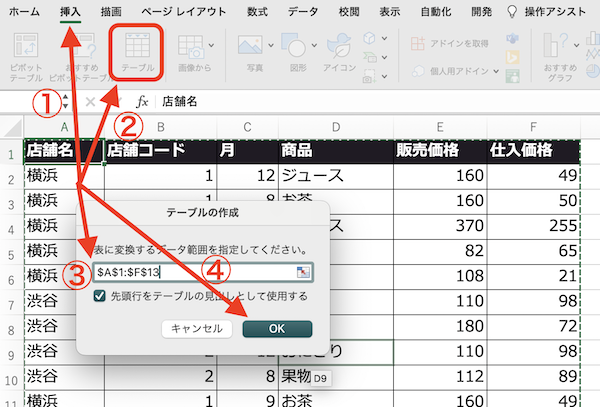Click the select-all corner of the sheet
The height and width of the screenshot is (407, 600).
13,128
